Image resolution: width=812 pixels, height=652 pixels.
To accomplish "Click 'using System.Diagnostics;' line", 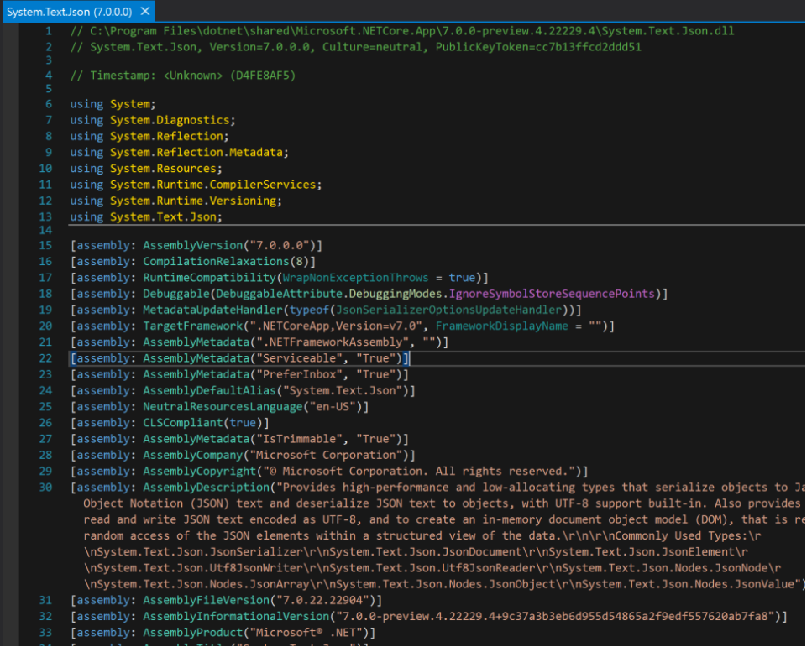I will 154,121.
